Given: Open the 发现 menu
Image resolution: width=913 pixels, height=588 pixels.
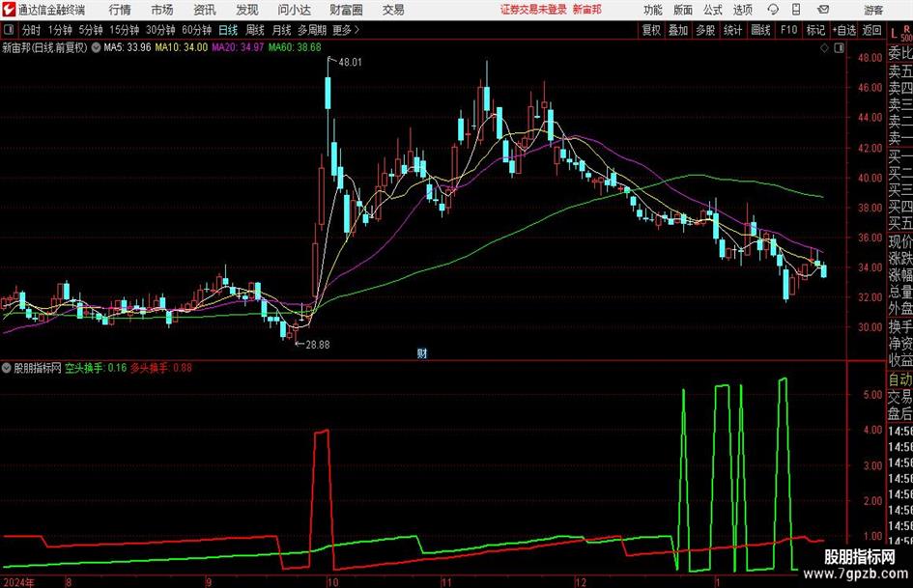Looking at the screenshot, I should 247,10.
